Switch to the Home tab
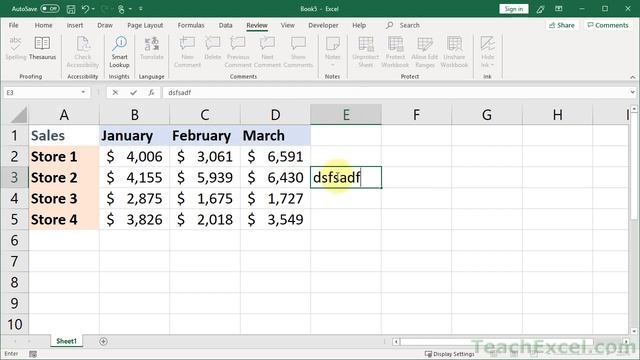 pyautogui.click(x=43, y=25)
